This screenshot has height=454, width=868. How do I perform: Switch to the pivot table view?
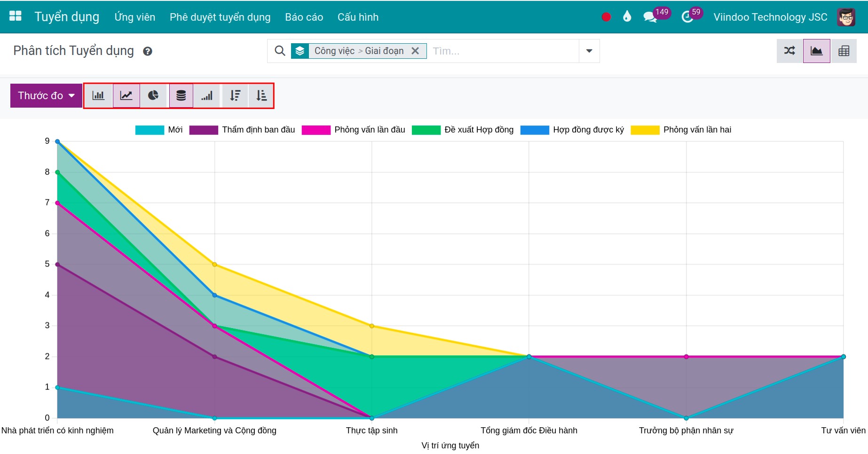(x=844, y=51)
